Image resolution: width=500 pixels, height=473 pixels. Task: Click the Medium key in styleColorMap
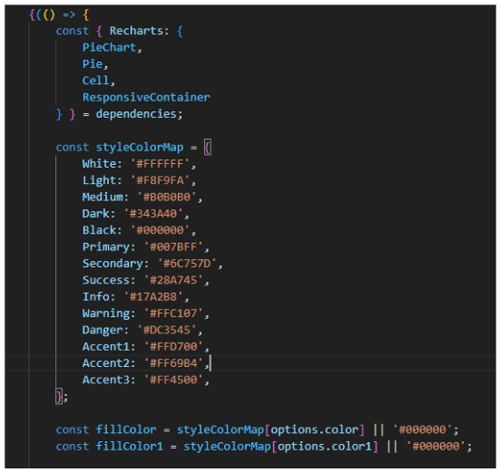point(103,197)
